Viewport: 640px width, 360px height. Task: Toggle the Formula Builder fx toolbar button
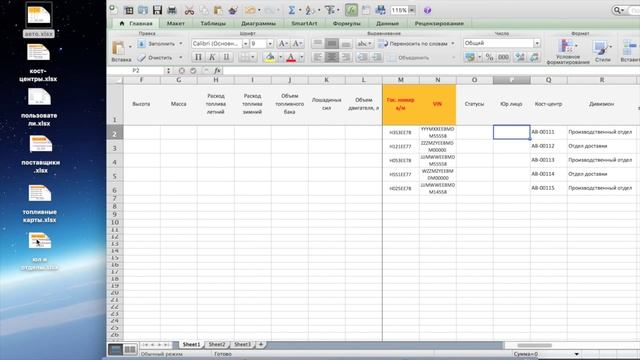click(351, 10)
